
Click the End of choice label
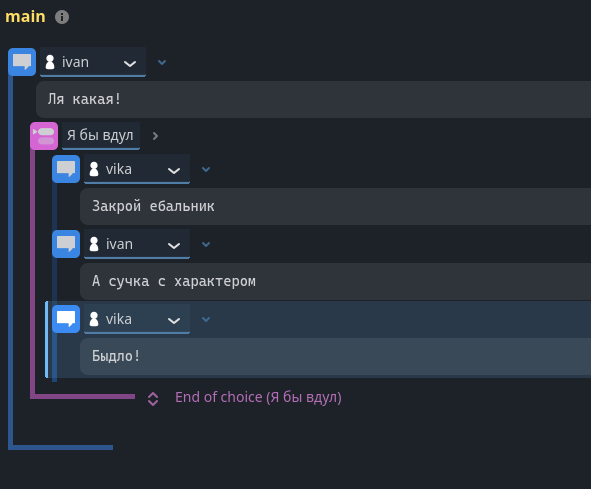click(258, 398)
